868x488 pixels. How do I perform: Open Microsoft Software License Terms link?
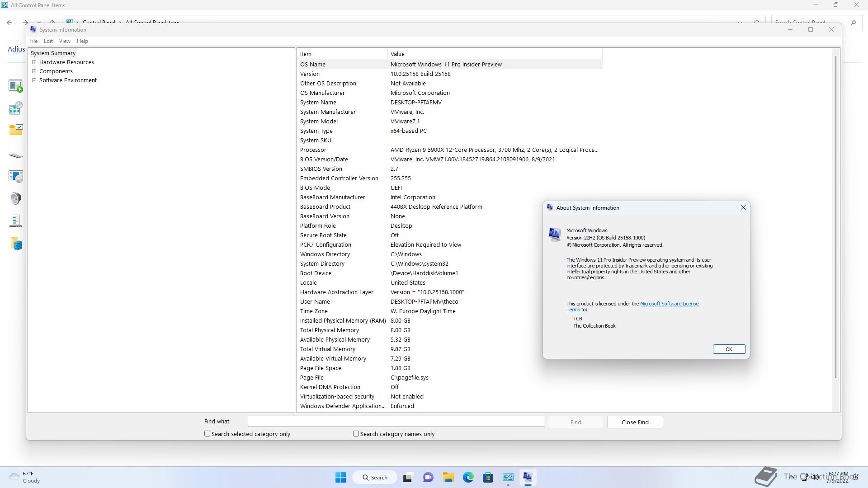669,304
